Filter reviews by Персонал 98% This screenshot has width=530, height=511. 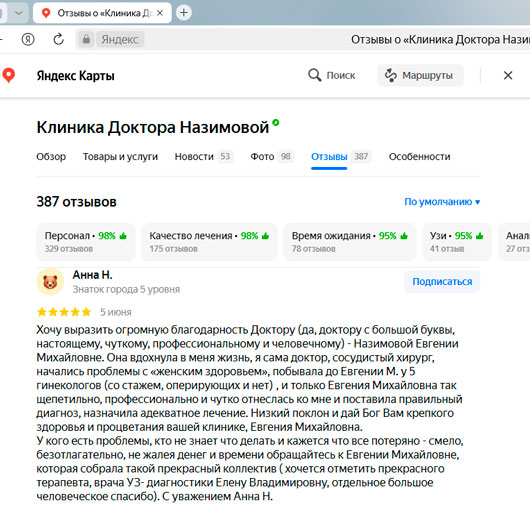coord(86,242)
